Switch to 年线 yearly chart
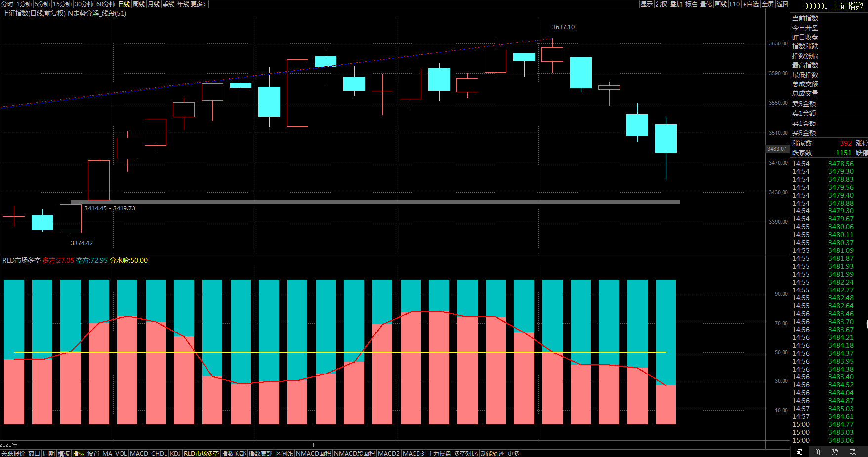 [x=183, y=4]
